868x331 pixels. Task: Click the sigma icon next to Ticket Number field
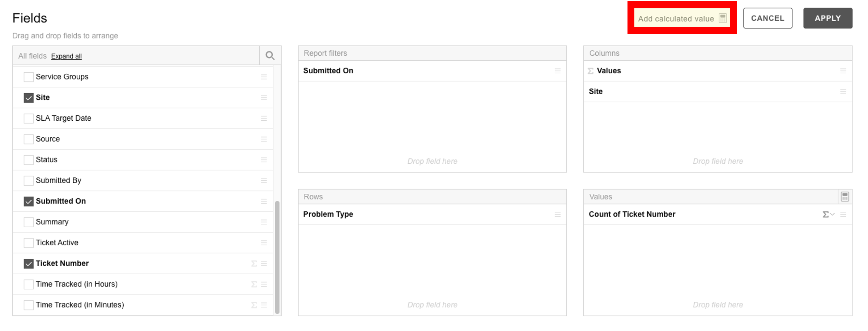[254, 264]
